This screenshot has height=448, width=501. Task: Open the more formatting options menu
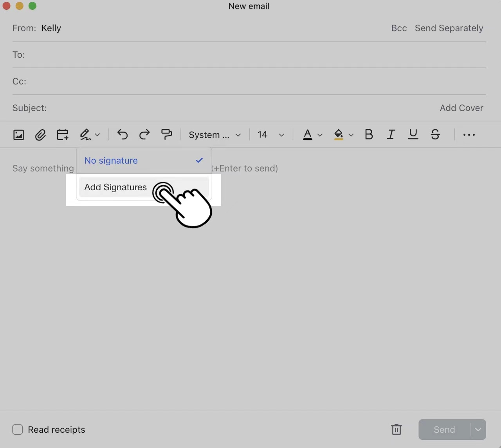(469, 135)
